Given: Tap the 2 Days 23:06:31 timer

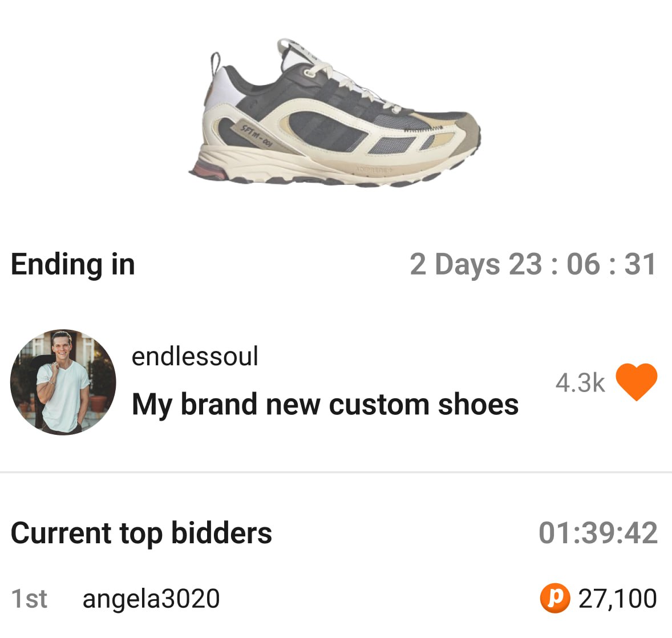Looking at the screenshot, I should [535, 263].
